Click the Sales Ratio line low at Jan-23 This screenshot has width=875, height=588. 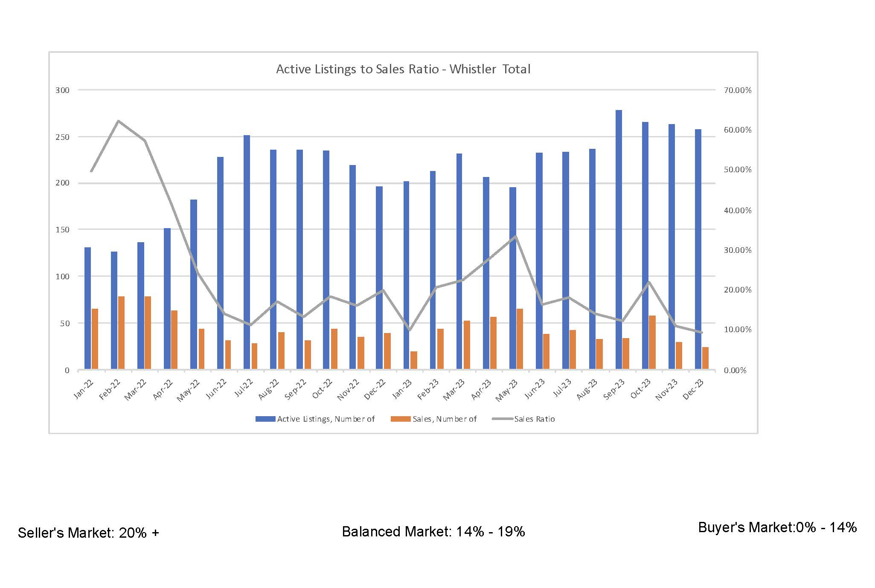click(x=410, y=330)
